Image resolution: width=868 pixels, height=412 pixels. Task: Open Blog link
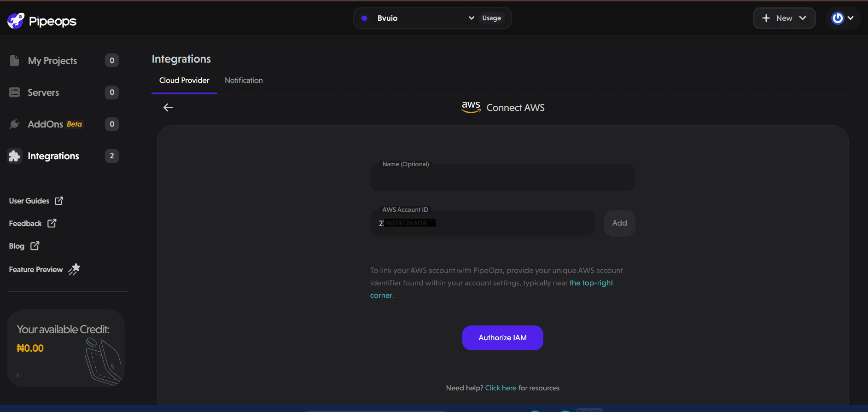pyautogui.click(x=17, y=246)
